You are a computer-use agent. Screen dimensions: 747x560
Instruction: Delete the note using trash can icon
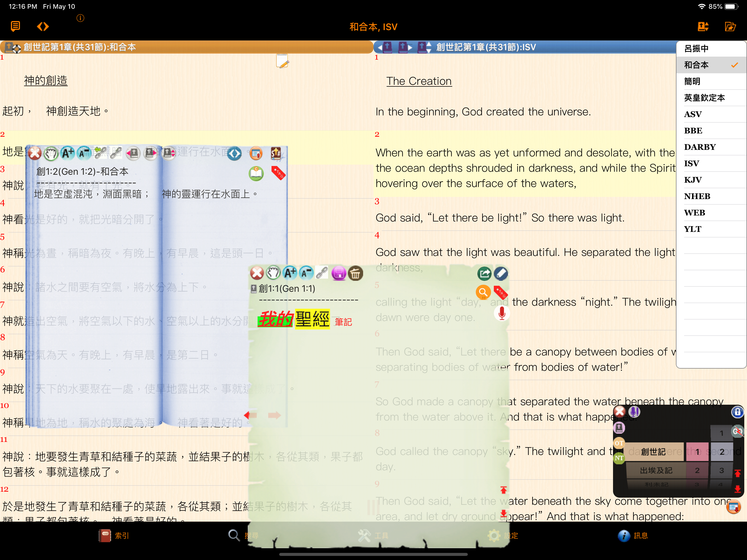pos(356,273)
